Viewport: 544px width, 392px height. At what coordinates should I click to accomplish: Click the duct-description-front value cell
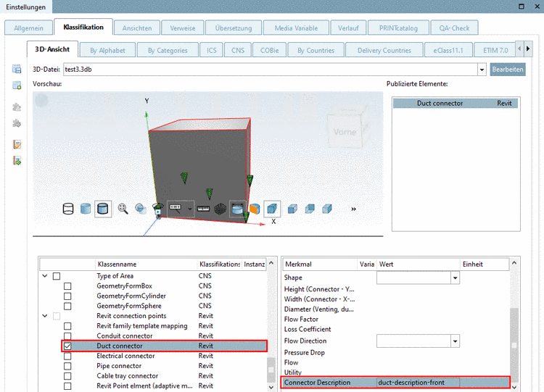418,383
